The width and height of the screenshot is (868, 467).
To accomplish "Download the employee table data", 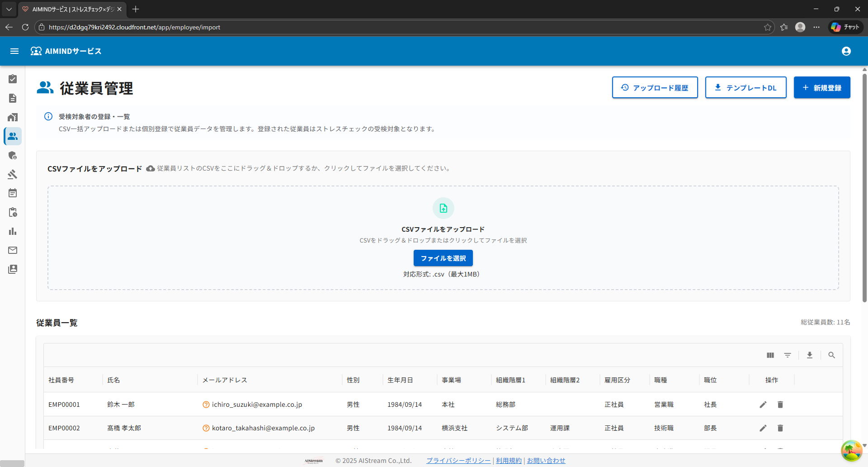I will [810, 355].
